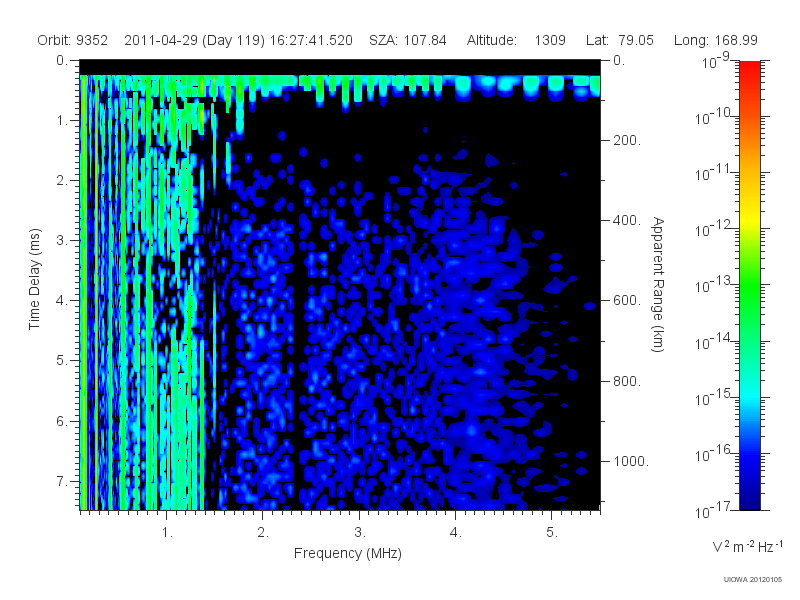This screenshot has width=800, height=600.
Task: Click the time delay tick label '7.'
Action: click(62, 482)
